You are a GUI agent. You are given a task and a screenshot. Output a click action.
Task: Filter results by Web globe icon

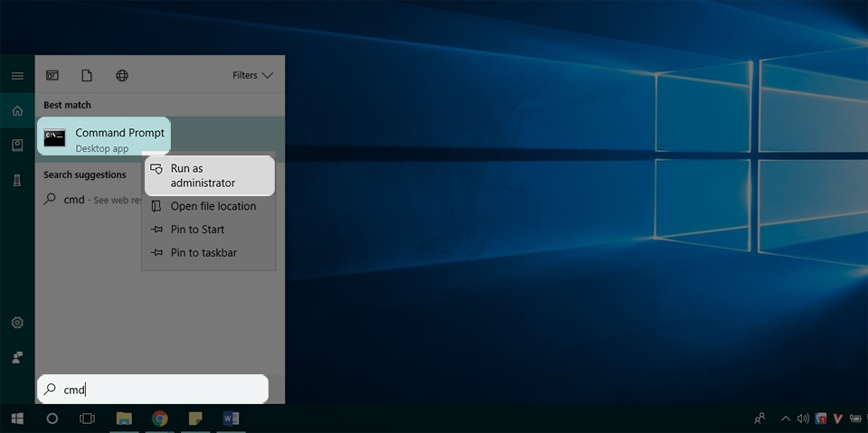[x=122, y=76]
